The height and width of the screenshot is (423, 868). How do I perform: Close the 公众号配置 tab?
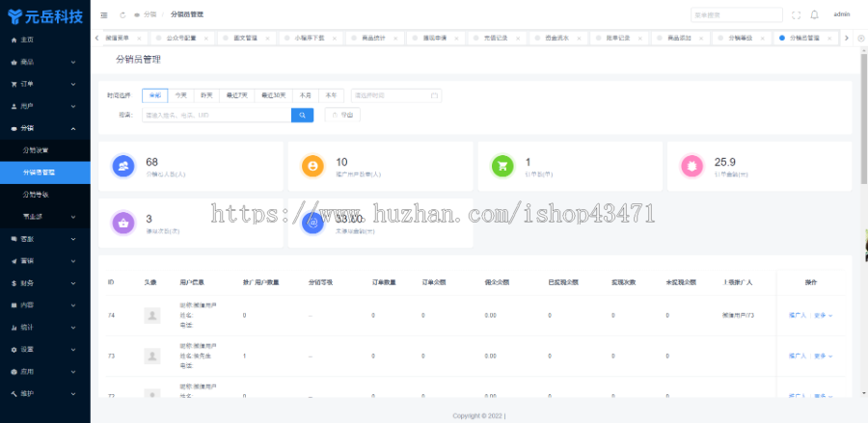coord(206,39)
